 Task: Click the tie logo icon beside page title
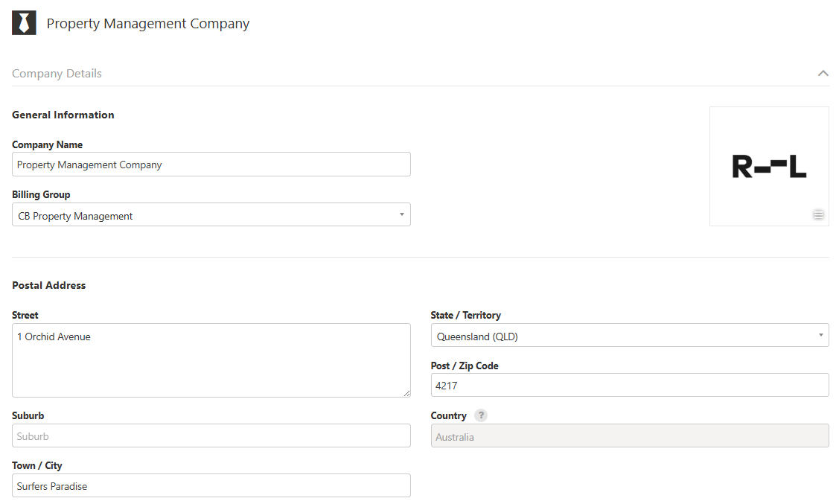(x=24, y=23)
